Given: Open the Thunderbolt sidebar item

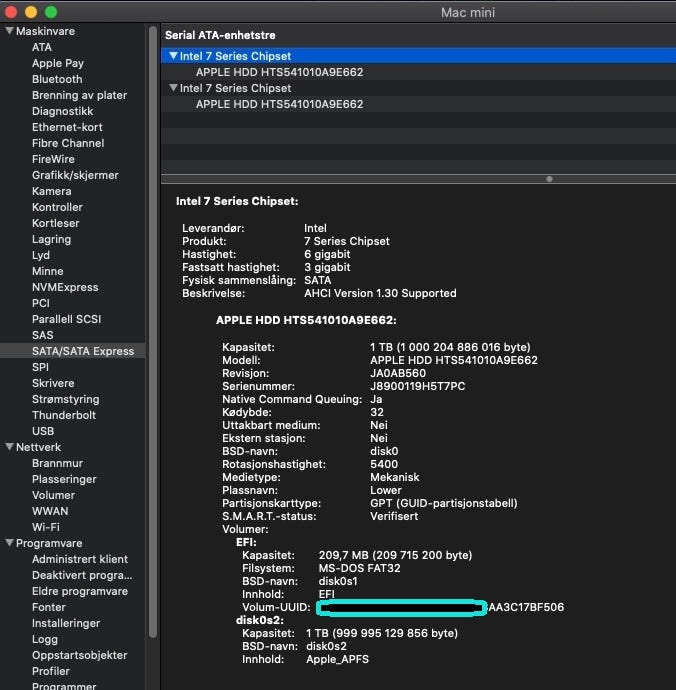Looking at the screenshot, I should 64,415.
